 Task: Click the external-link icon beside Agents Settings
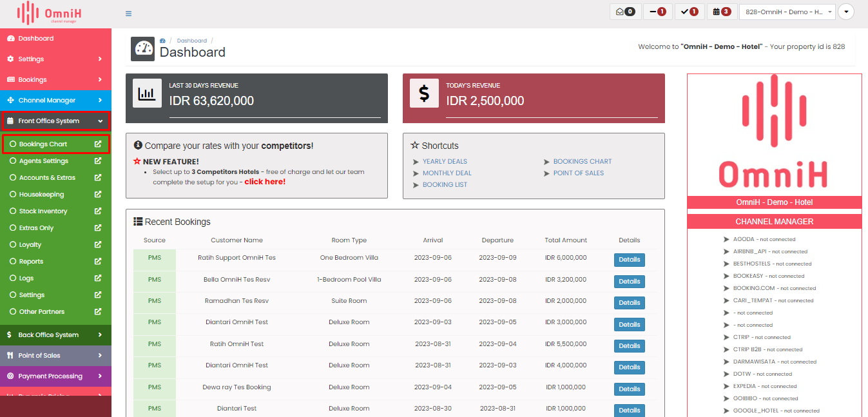(98, 161)
